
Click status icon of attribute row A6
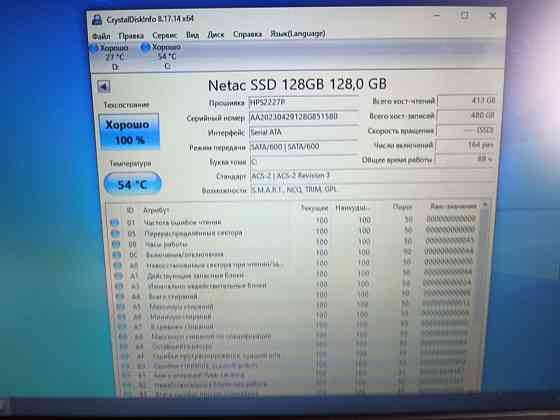(121, 317)
